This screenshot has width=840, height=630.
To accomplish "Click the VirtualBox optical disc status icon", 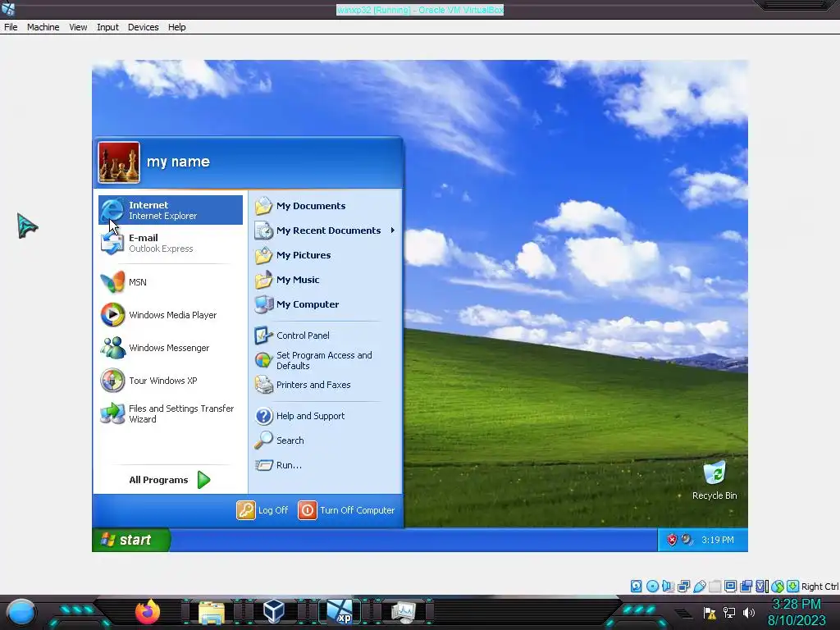I will tap(652, 586).
